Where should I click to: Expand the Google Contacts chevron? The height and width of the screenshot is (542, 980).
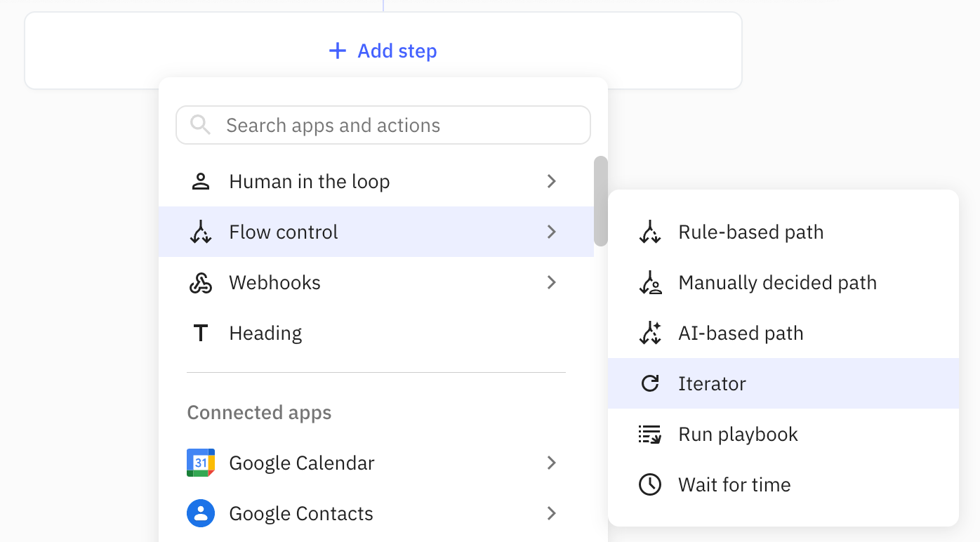click(552, 513)
